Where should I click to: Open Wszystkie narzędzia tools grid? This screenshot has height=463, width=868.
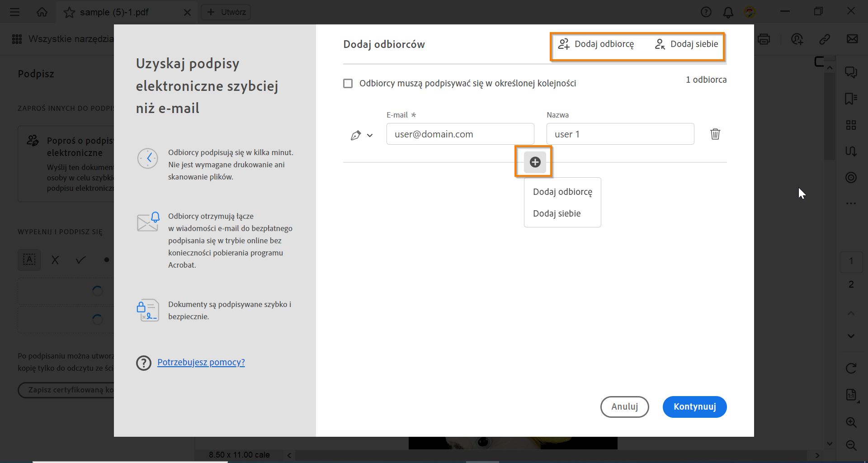coord(17,39)
